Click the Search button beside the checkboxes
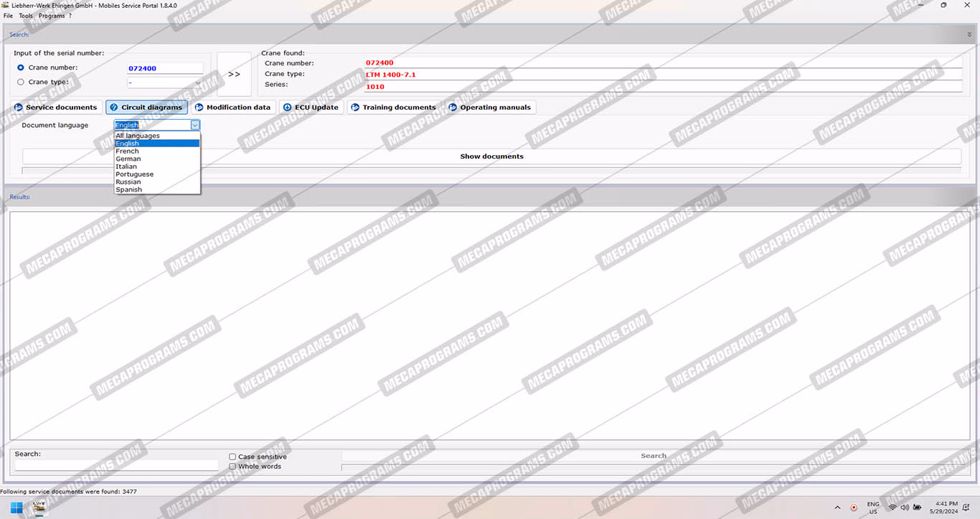This screenshot has height=519, width=980. (x=654, y=456)
